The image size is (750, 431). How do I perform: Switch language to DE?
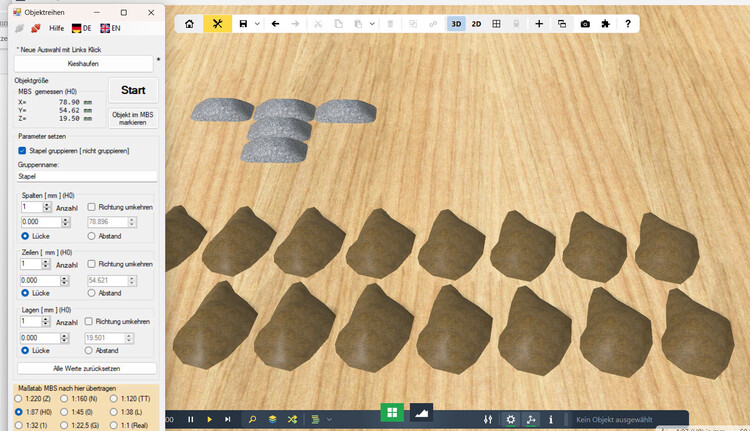point(81,28)
